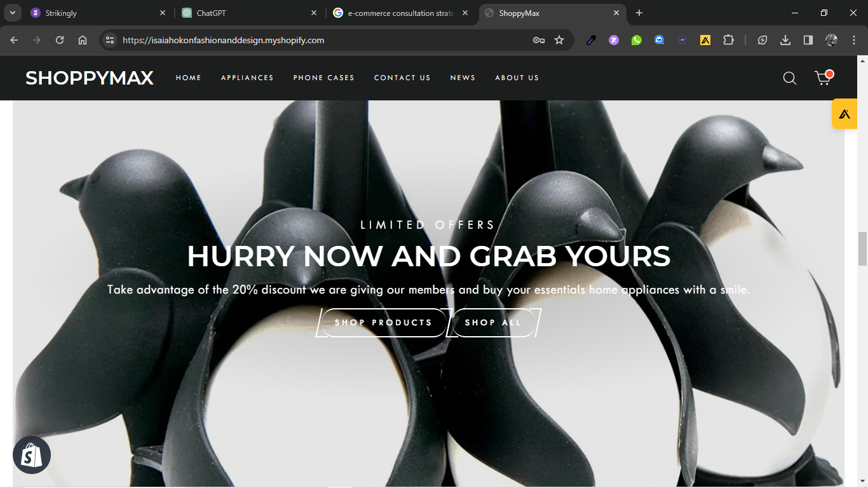
Task: Close the ShoppyMax tab
Action: (616, 13)
